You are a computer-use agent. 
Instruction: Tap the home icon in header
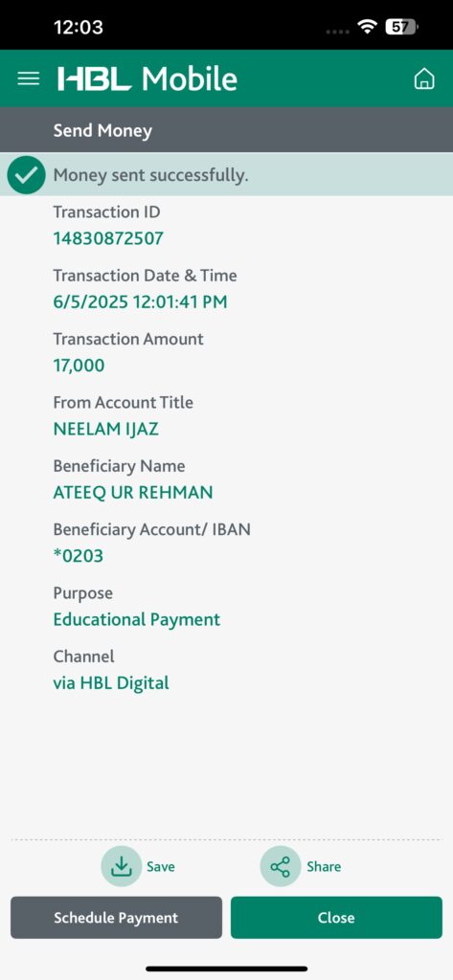coord(424,79)
